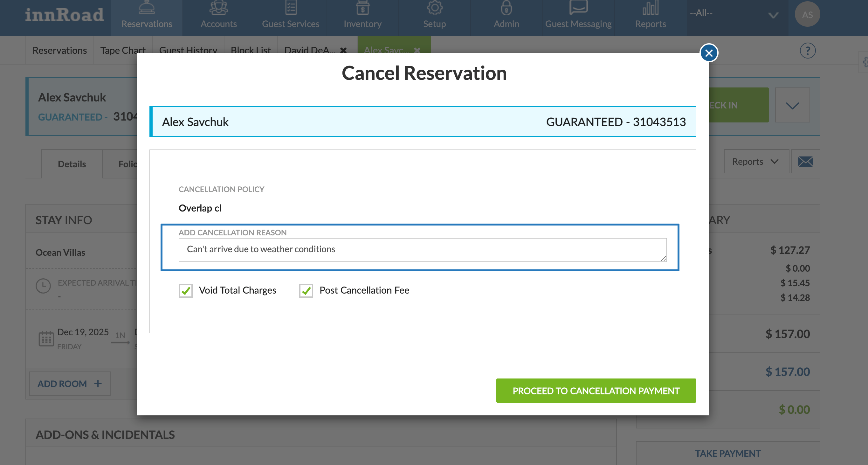Expand the chevron next to Check In
Viewport: 868px width, 465px height.
[792, 106]
